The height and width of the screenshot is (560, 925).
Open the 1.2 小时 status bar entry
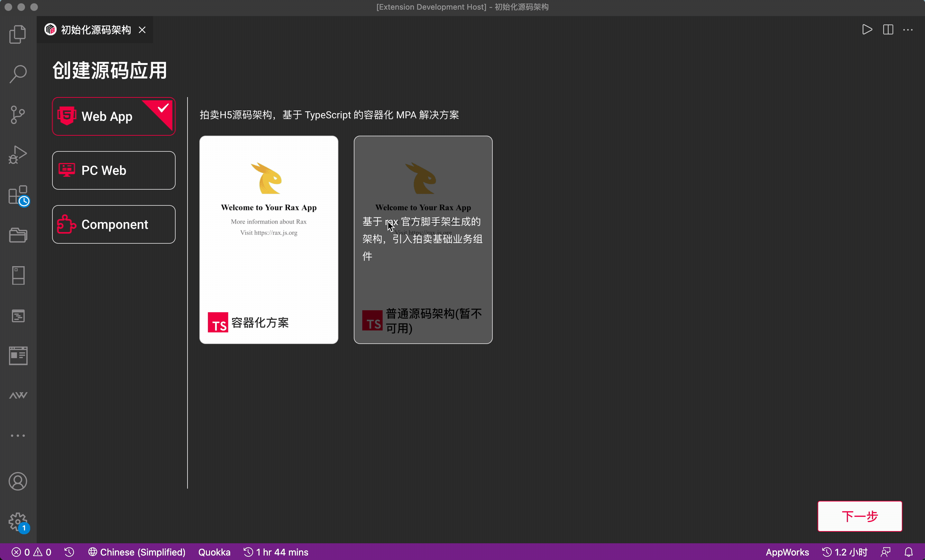click(845, 552)
